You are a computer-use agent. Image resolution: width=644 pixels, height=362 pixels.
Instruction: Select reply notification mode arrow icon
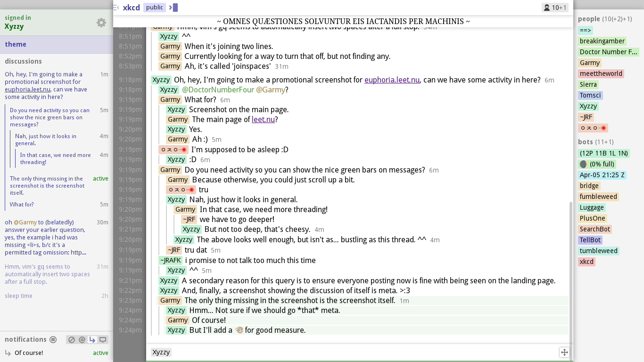click(92, 339)
